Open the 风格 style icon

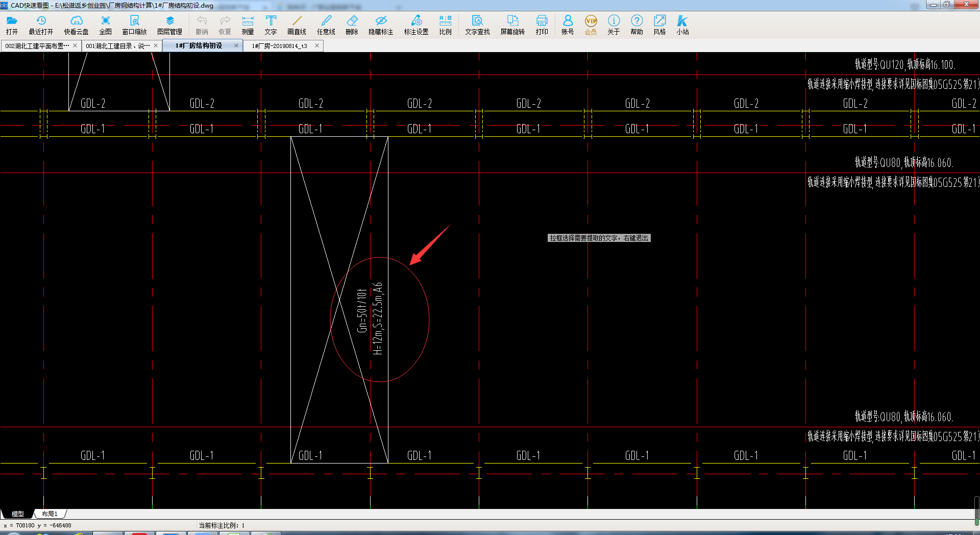tap(659, 25)
